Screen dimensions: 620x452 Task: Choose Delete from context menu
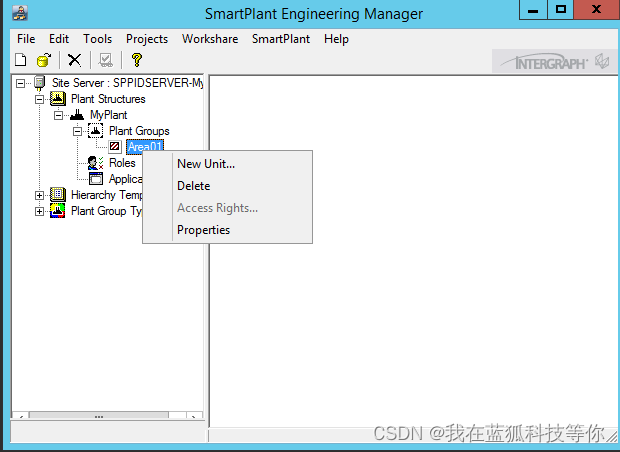click(x=227, y=186)
